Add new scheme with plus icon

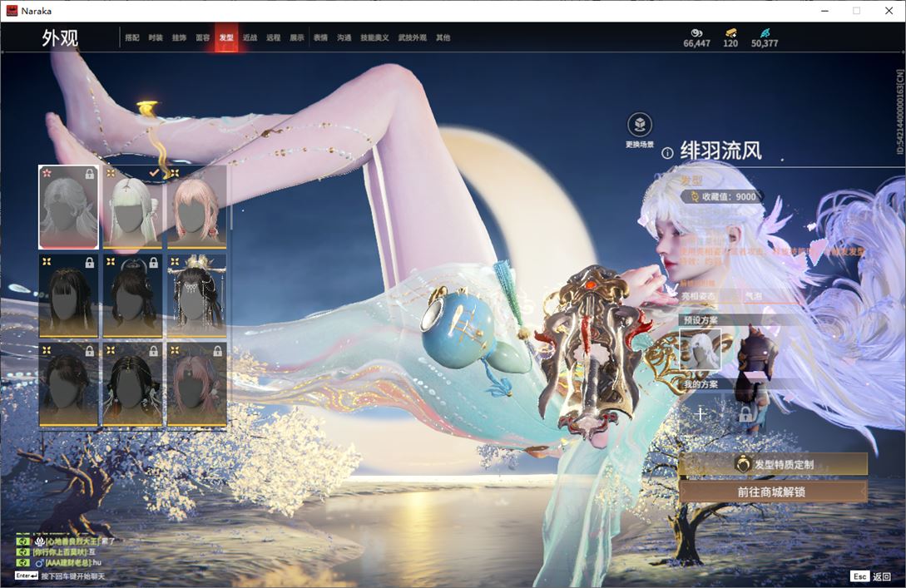coord(701,413)
